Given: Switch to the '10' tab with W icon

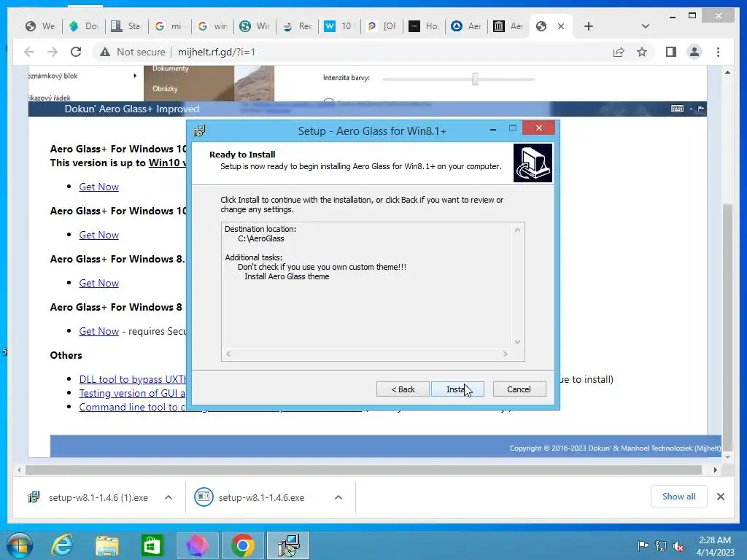Looking at the screenshot, I should (340, 26).
